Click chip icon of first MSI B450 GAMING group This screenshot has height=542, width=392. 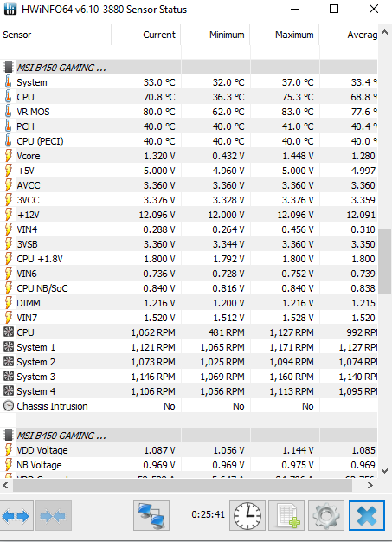tap(9, 68)
